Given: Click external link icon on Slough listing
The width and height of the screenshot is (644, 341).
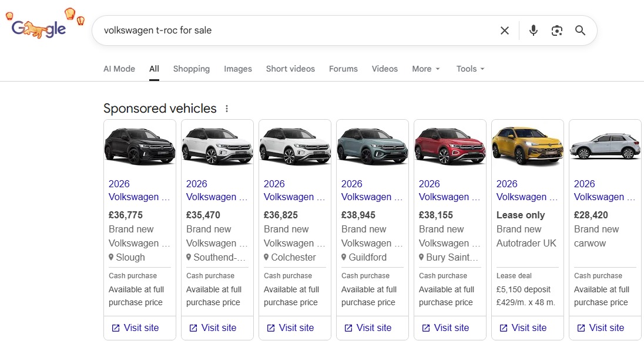Looking at the screenshot, I should [x=115, y=328].
